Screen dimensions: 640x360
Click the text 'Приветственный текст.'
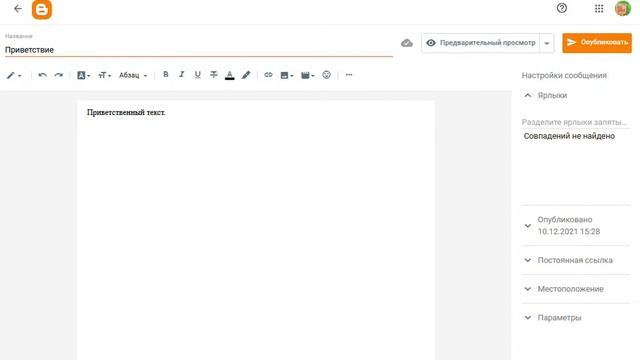coord(126,113)
